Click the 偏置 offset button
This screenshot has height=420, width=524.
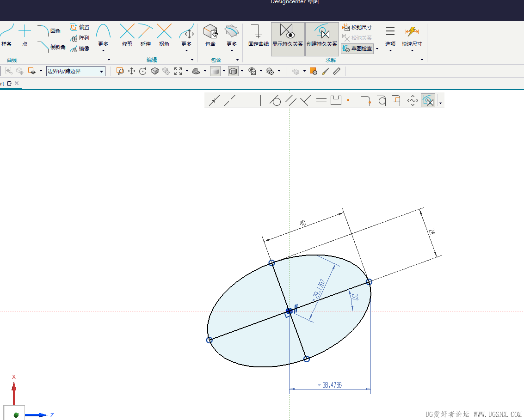coord(80,27)
